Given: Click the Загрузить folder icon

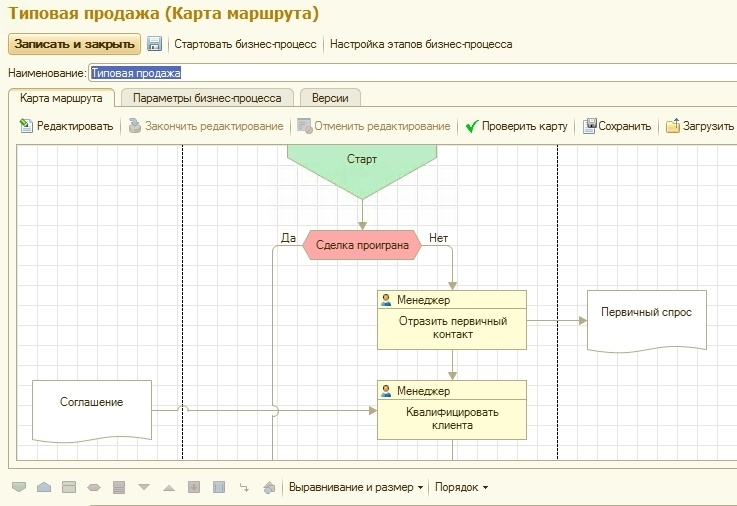Looking at the screenshot, I should click(673, 126).
